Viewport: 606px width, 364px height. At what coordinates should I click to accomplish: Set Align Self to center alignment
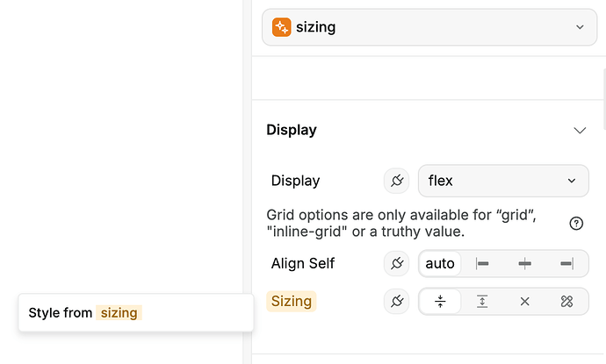tap(524, 263)
